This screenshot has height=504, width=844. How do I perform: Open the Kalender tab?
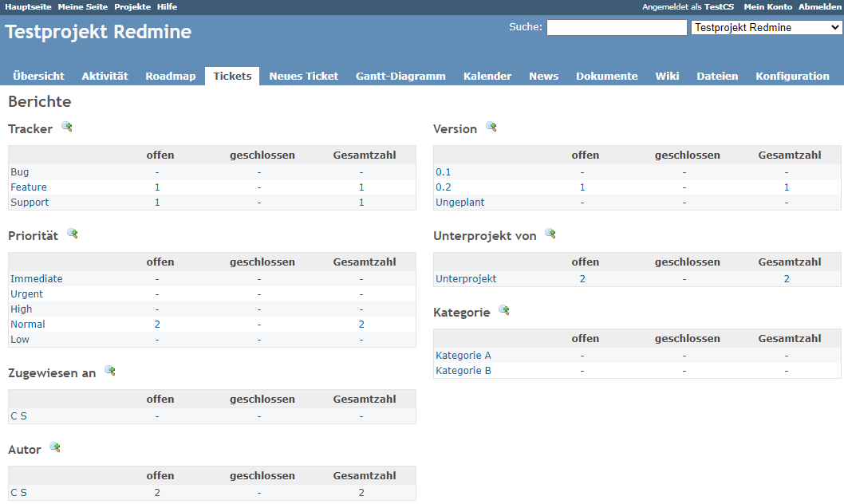(487, 77)
